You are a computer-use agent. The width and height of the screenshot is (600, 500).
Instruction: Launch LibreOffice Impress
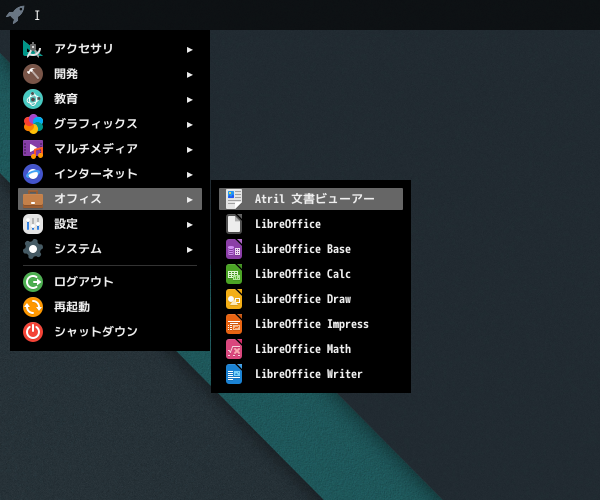tap(311, 324)
